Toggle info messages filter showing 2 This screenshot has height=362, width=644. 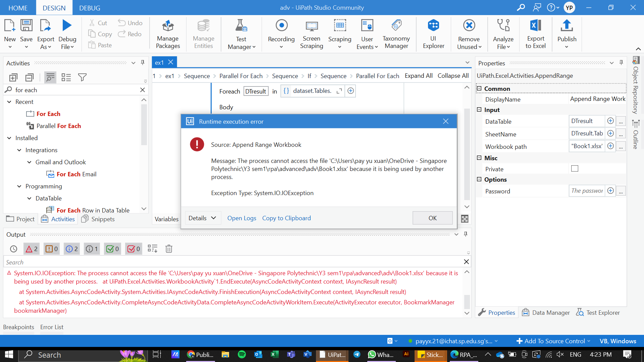72,249
